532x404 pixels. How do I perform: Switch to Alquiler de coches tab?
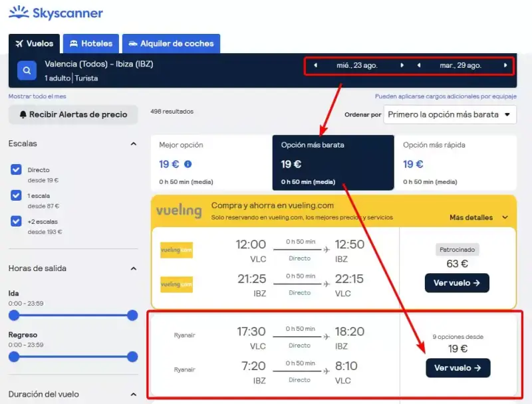tap(171, 43)
